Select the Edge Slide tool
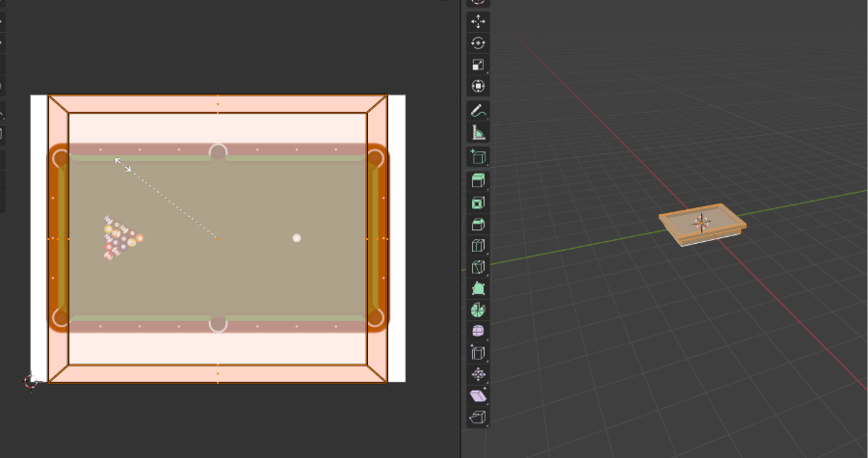This screenshot has width=868, height=458. pyautogui.click(x=478, y=353)
